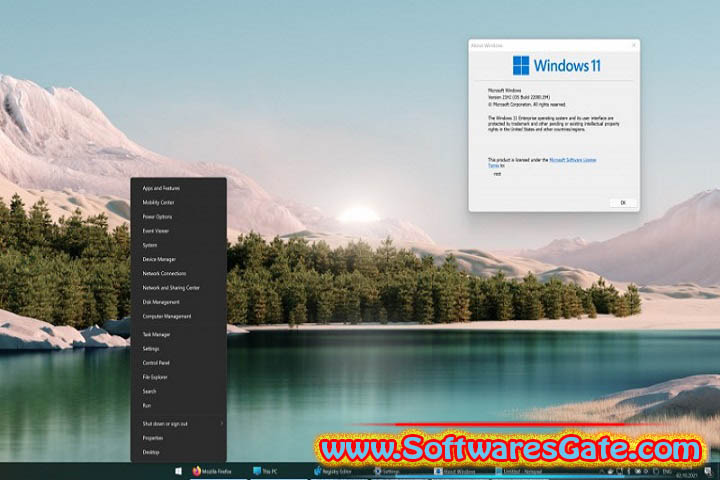720x480 pixels.
Task: Select Mobility Center menu entry
Action: (179, 203)
